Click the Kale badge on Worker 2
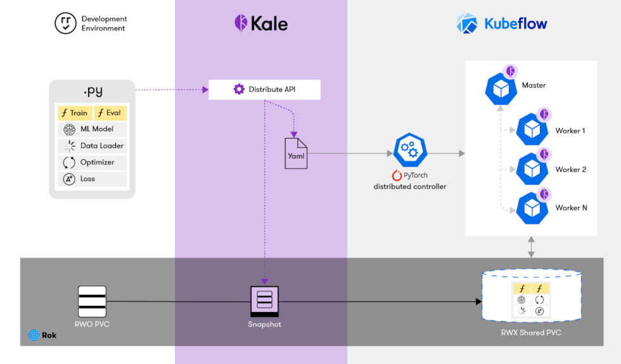The height and width of the screenshot is (364, 621). [544, 154]
